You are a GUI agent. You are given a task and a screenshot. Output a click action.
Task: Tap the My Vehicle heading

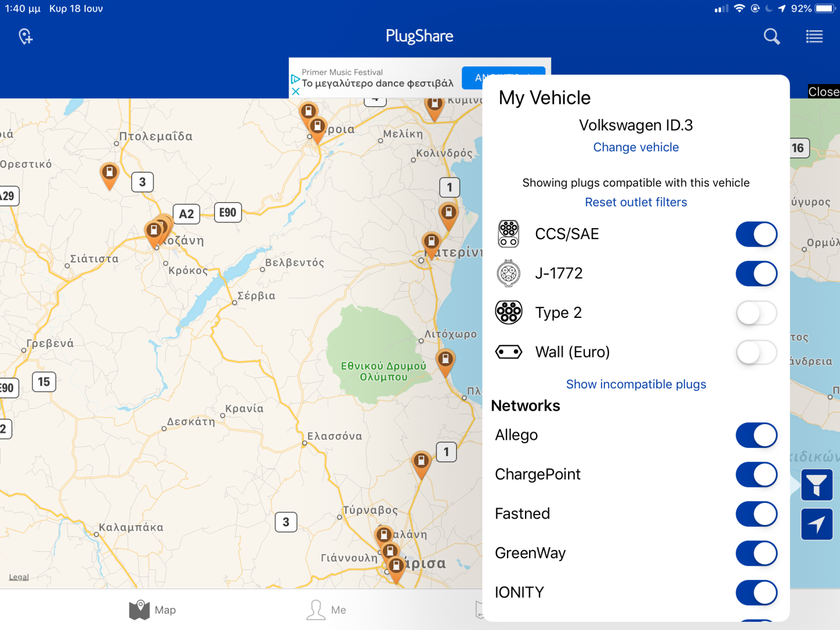(545, 97)
